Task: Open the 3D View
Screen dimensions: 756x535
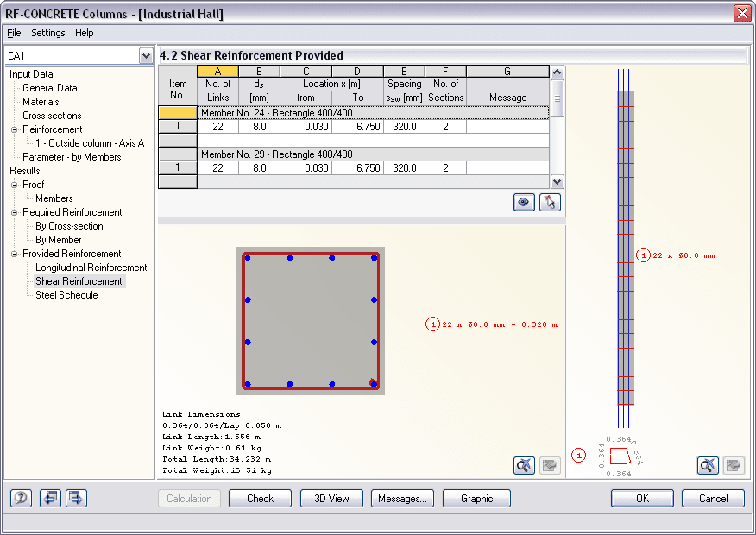Action: point(331,499)
